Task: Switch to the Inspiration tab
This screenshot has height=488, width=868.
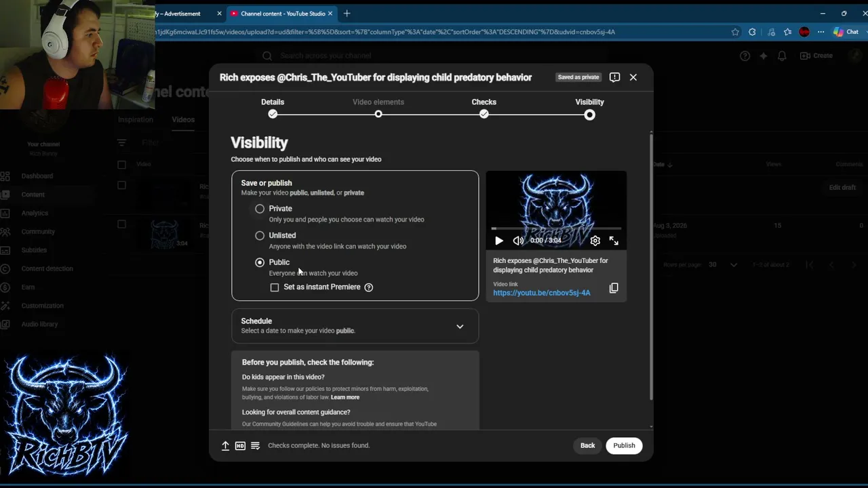Action: 136,120
